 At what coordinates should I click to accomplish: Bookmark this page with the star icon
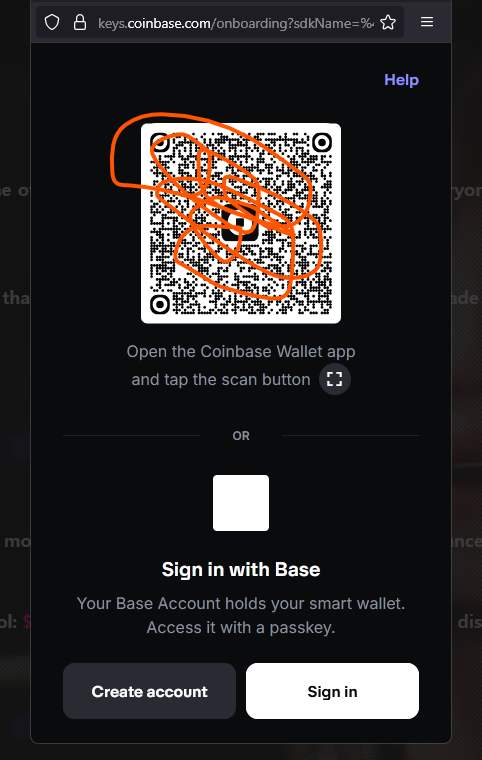pyautogui.click(x=388, y=22)
